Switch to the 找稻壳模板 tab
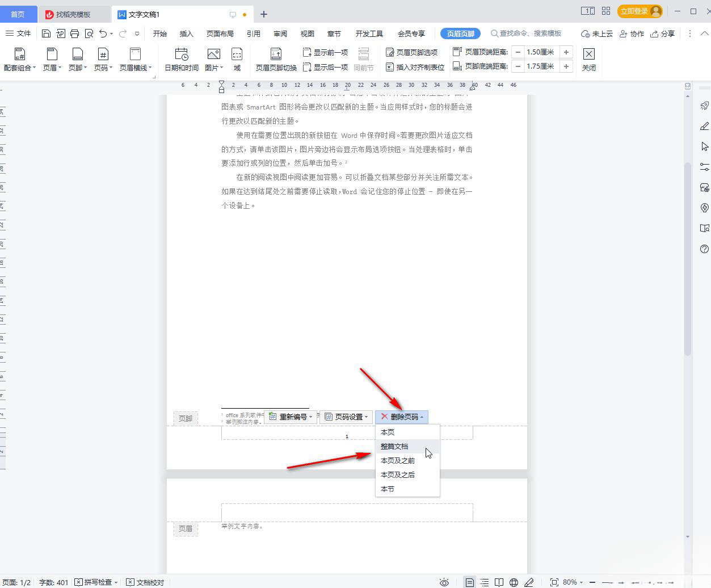Screen dimensions: 711x588 (x=73, y=14)
